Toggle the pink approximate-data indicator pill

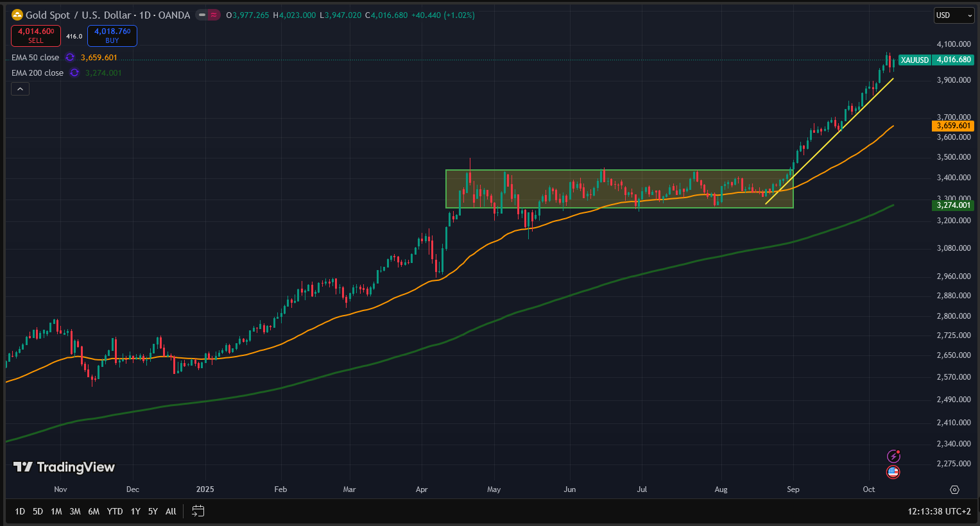click(x=214, y=15)
